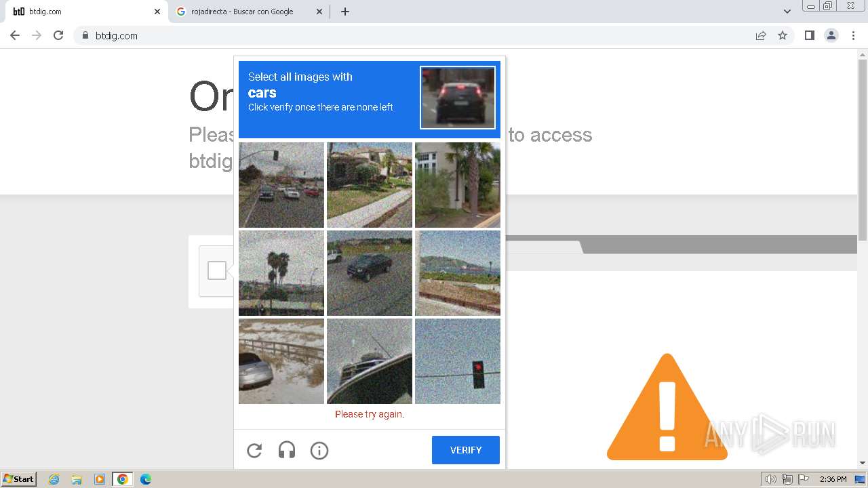Image resolution: width=868 pixels, height=488 pixels.
Task: Click the scrollbar down arrow
Action: pos(863,464)
